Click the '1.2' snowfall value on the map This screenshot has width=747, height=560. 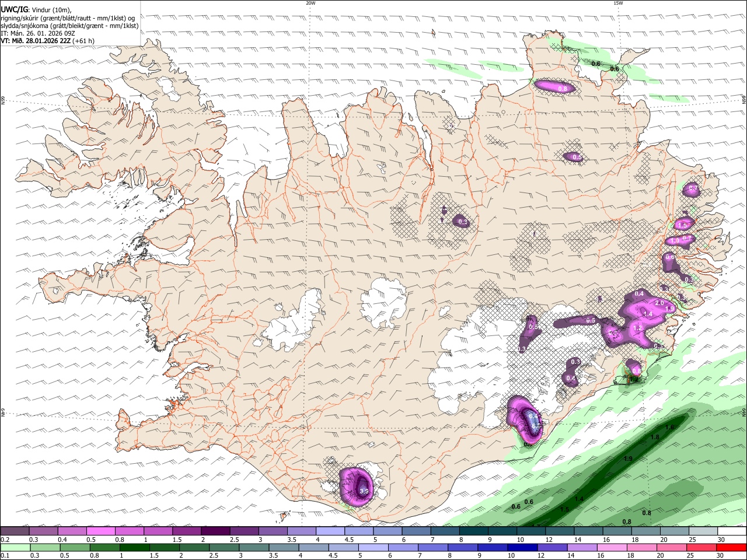point(637,328)
